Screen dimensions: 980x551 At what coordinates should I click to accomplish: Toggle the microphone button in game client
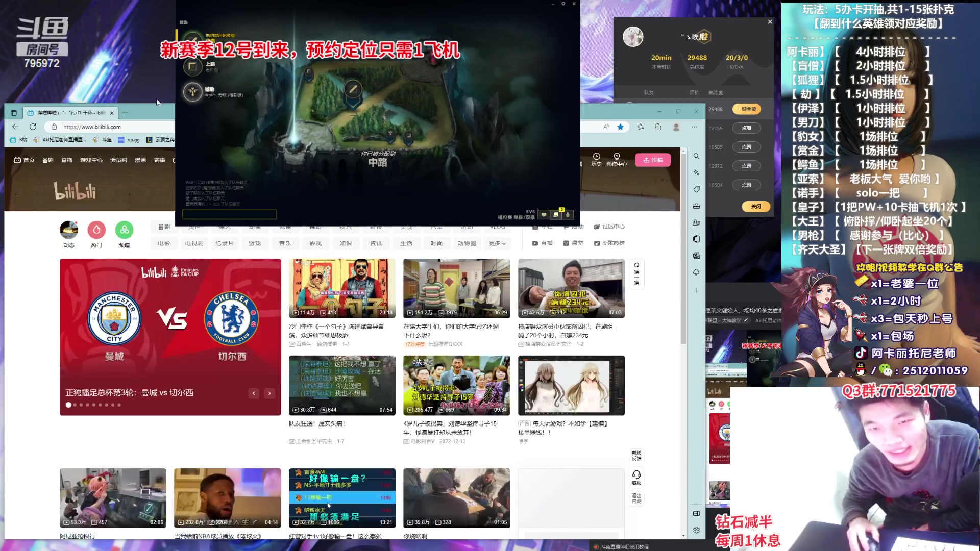click(x=568, y=215)
